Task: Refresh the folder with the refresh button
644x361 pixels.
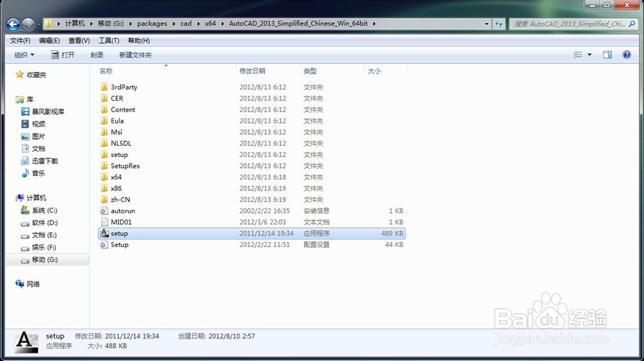Action: [498, 24]
